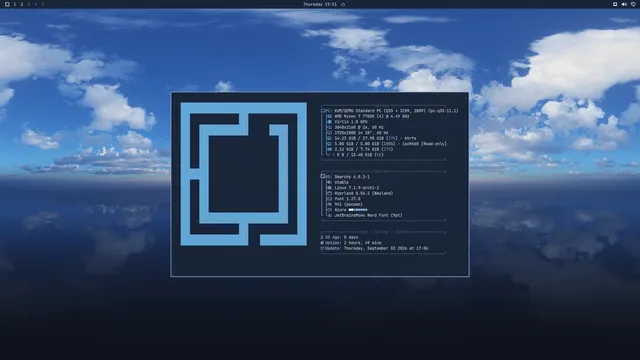Switch to workspace 3 in top bar
The image size is (640, 360).
[29, 4]
